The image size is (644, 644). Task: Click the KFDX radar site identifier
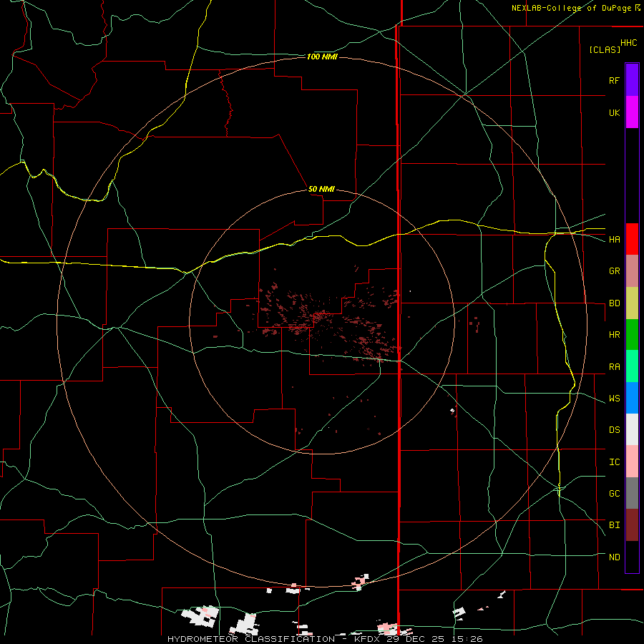pyautogui.click(x=368, y=639)
